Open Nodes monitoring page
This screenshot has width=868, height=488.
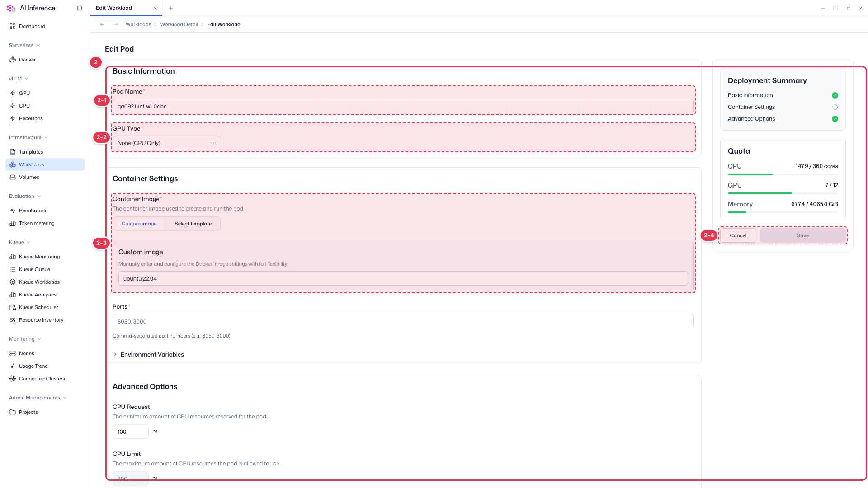click(45, 353)
